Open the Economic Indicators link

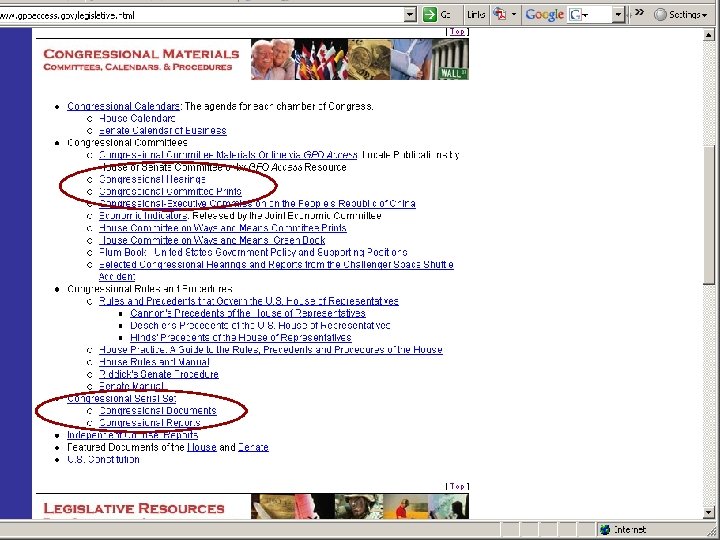(x=143, y=216)
